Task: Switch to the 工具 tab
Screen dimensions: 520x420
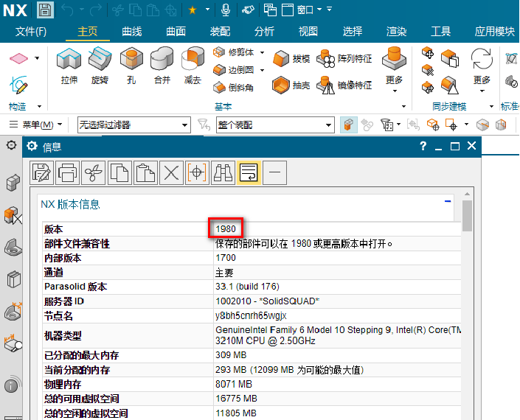Action: [x=440, y=32]
